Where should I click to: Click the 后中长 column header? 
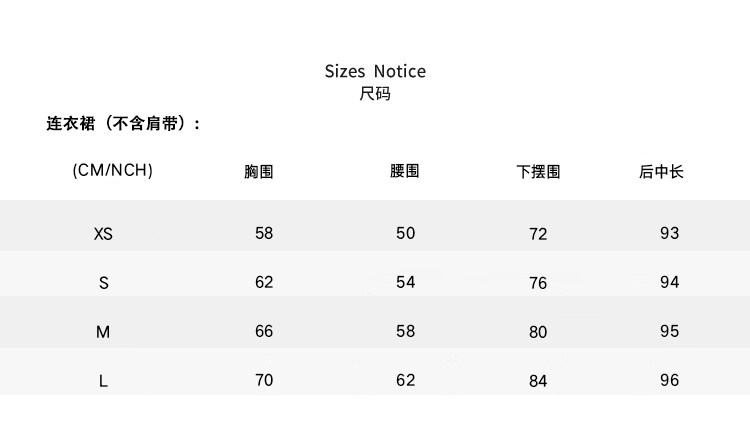tap(661, 171)
